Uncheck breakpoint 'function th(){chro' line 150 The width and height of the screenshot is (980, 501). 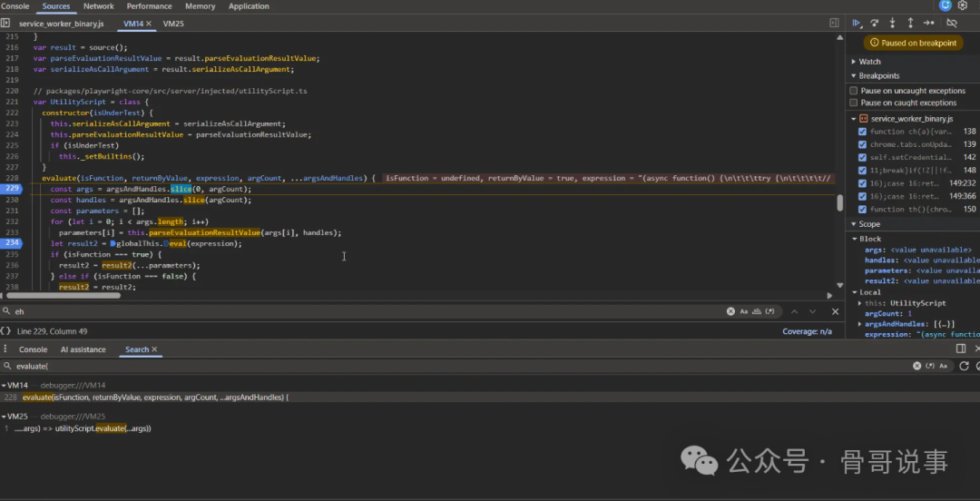[863, 209]
